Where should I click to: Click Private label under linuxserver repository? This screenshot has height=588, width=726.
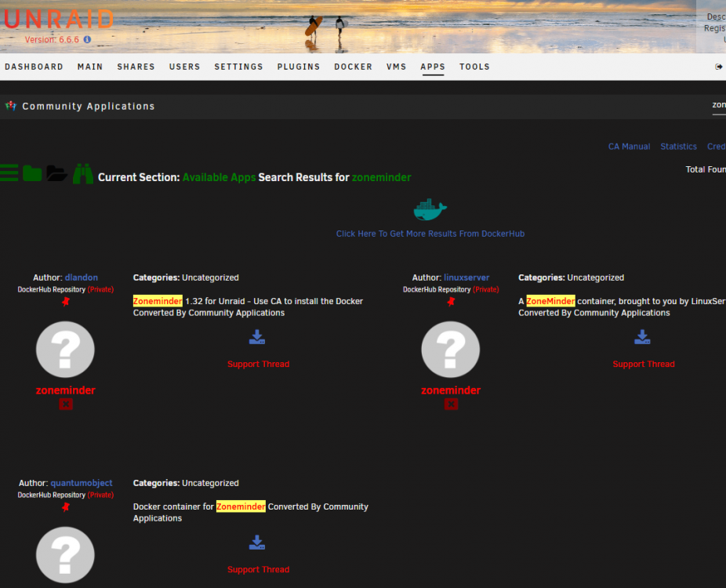tap(486, 289)
